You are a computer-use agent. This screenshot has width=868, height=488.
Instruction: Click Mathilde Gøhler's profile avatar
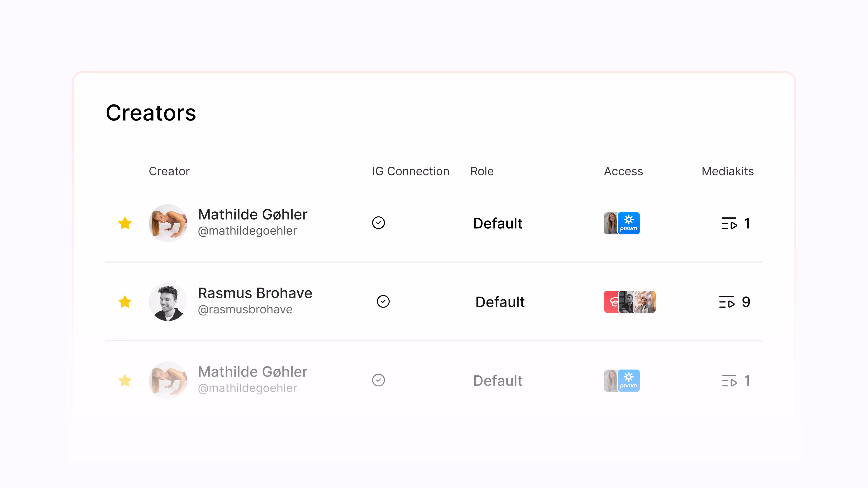168,223
